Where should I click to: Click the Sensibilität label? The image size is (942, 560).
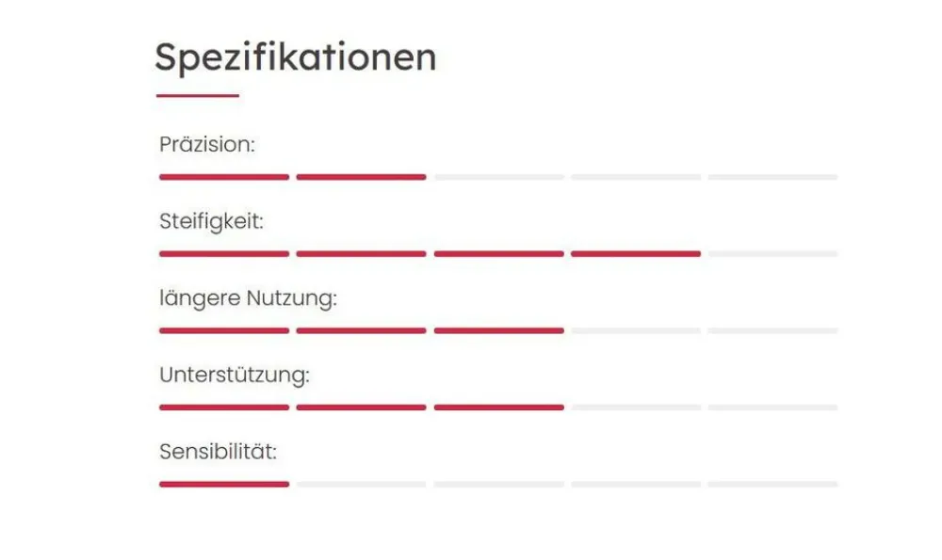coord(218,451)
